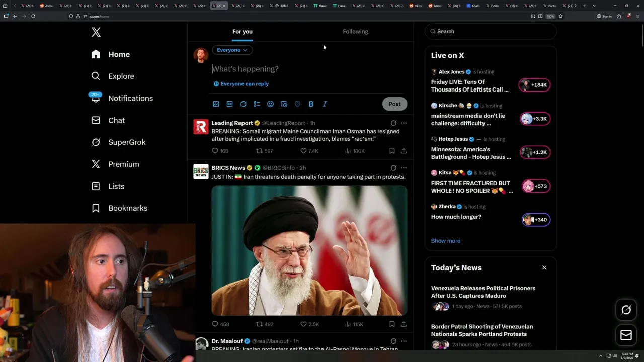Open Bookmarks in the sidebar

[119, 208]
